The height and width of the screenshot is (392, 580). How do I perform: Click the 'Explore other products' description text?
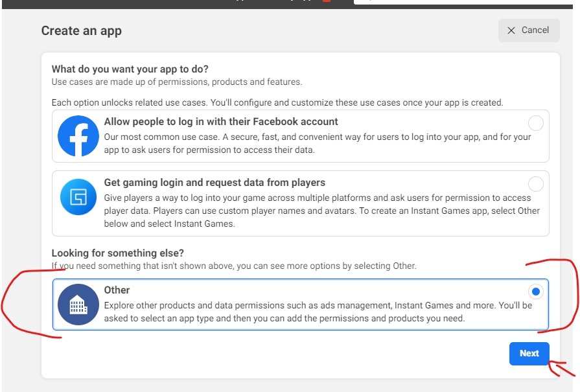point(318,312)
